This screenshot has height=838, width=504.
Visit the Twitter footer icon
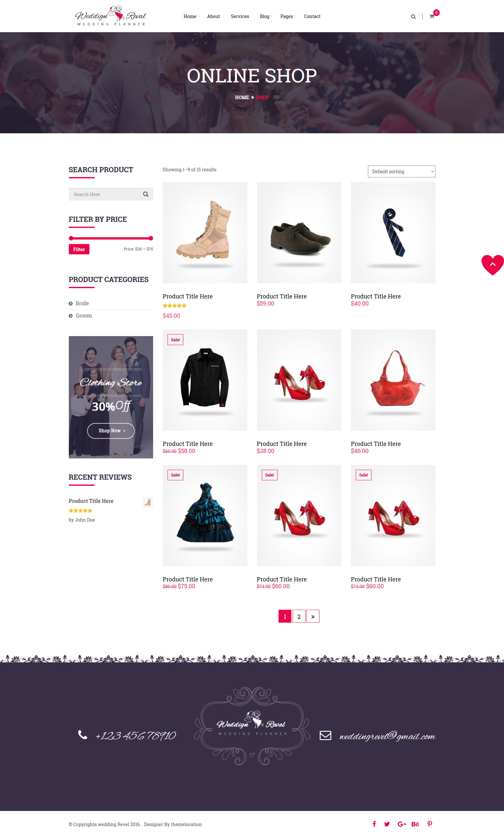click(x=387, y=824)
